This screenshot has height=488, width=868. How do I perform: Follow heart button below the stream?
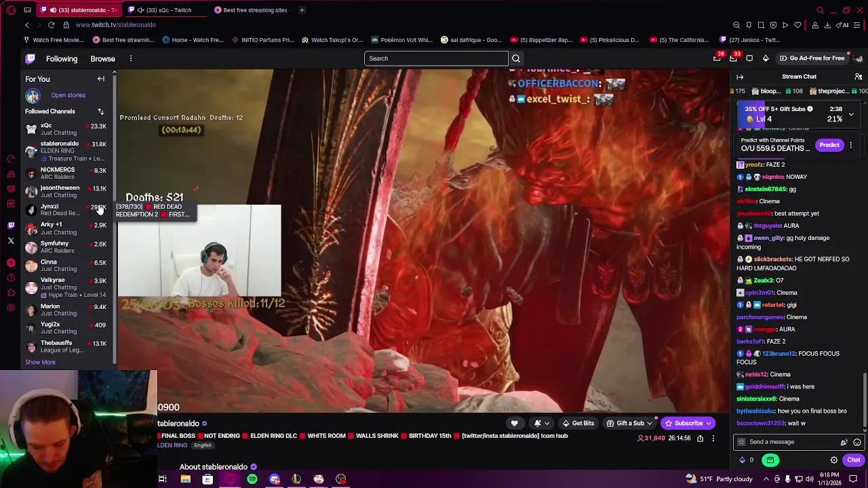pos(514,423)
